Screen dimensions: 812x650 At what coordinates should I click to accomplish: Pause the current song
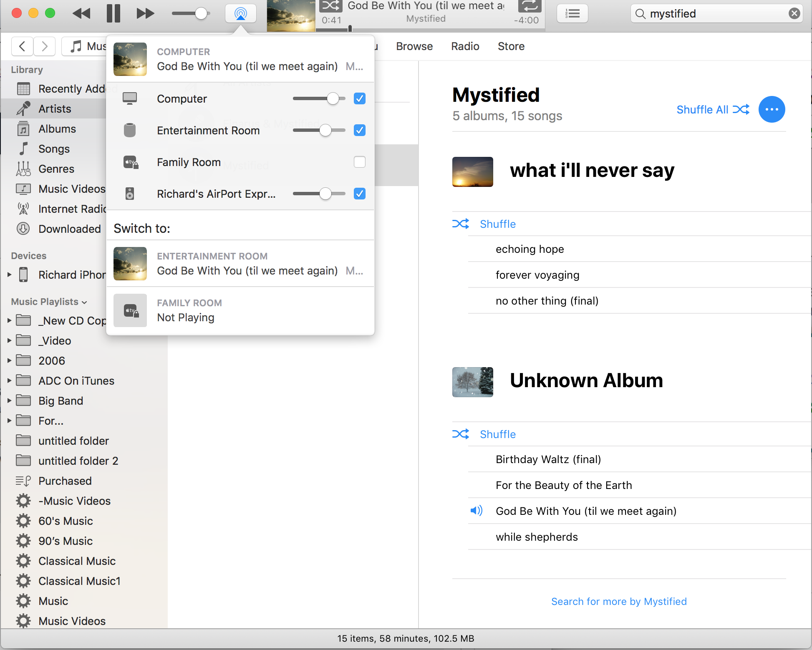point(113,13)
